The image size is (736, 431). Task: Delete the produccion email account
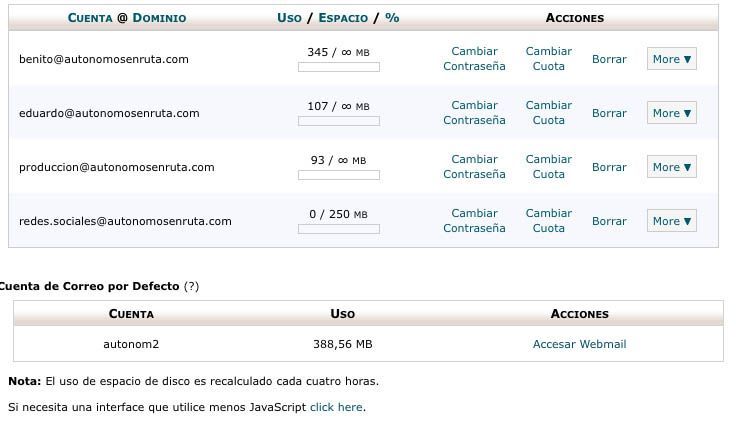click(x=609, y=167)
